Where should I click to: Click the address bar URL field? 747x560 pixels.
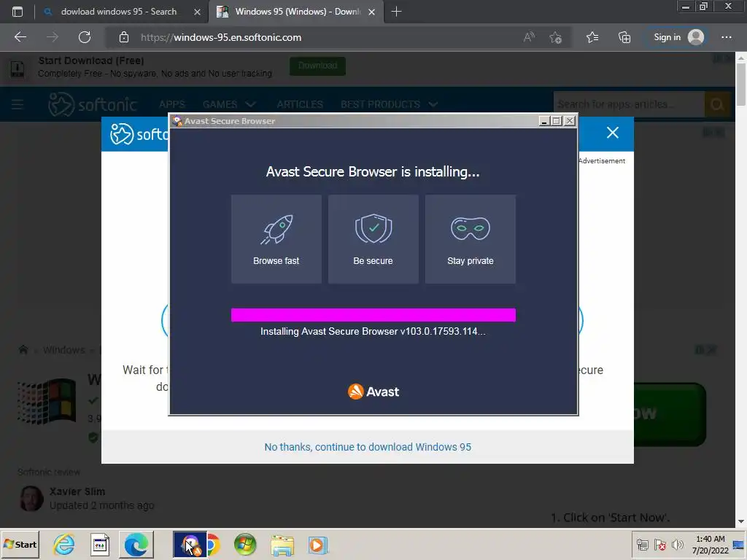click(314, 37)
